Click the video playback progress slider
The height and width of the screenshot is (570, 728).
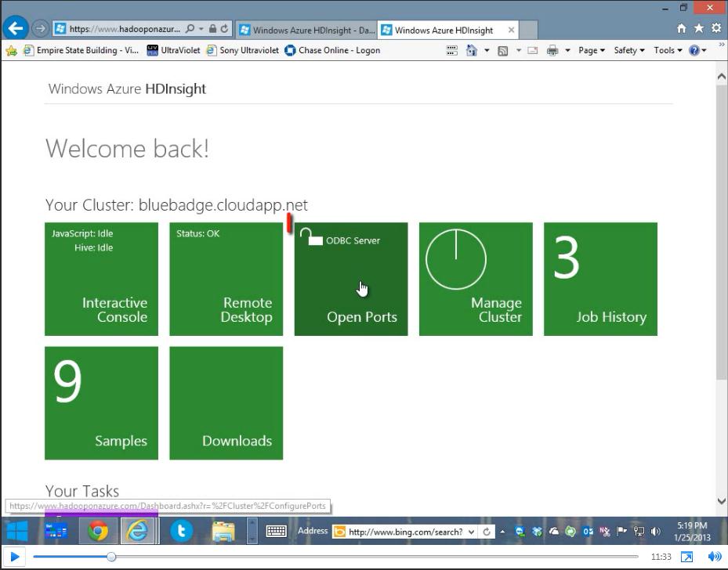pyautogui.click(x=111, y=557)
